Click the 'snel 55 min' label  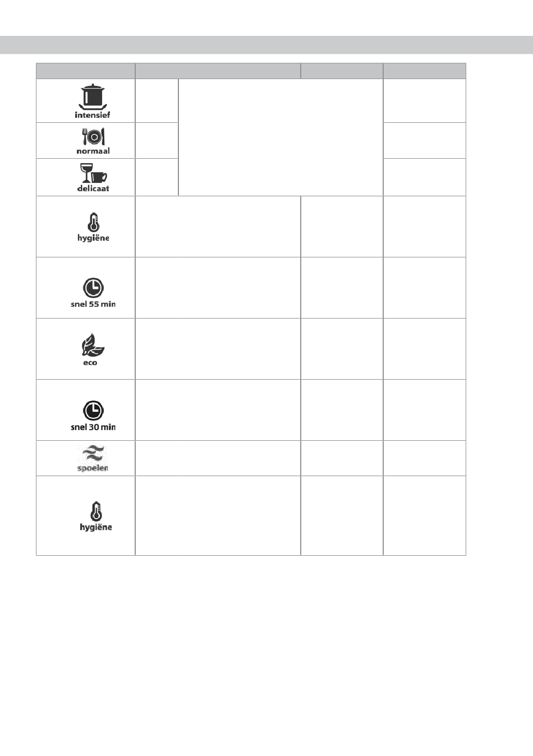click(93, 304)
